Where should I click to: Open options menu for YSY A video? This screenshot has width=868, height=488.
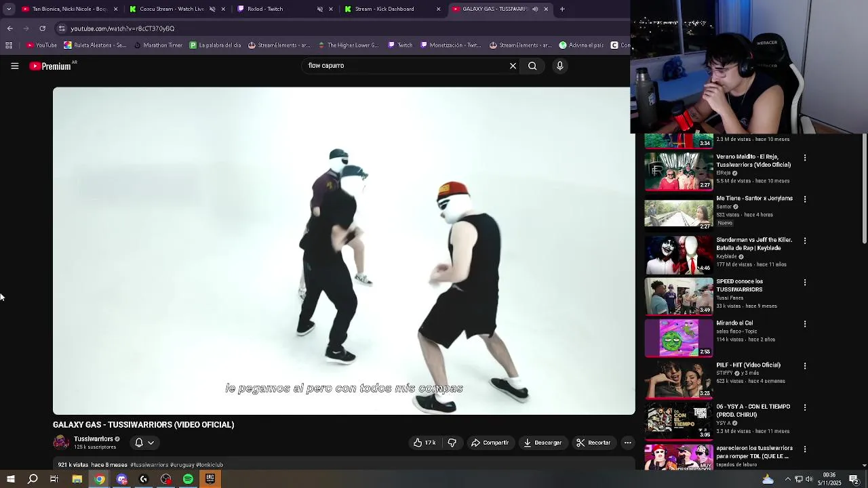(805, 407)
